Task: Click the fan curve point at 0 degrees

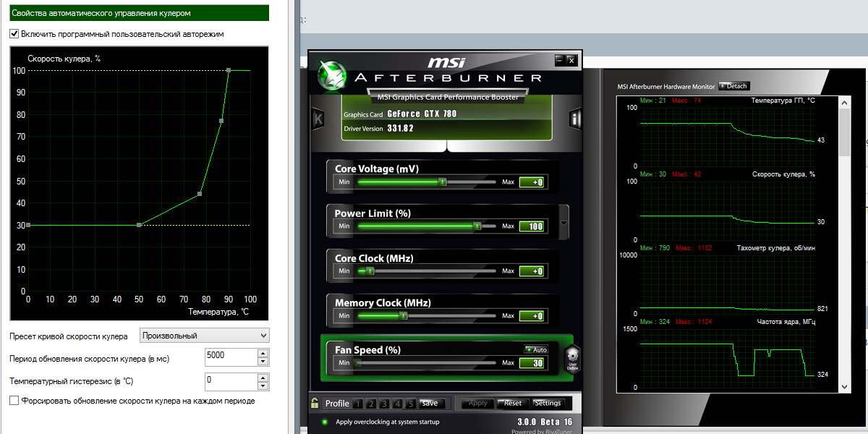Action: (28, 225)
